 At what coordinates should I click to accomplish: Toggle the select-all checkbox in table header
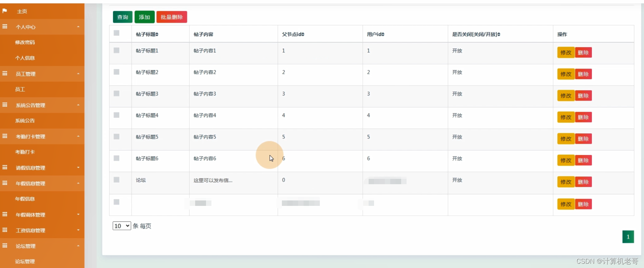pyautogui.click(x=116, y=33)
